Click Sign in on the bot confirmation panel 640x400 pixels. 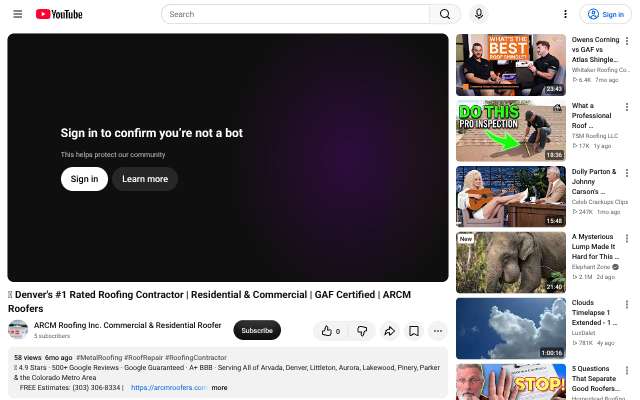tap(84, 179)
